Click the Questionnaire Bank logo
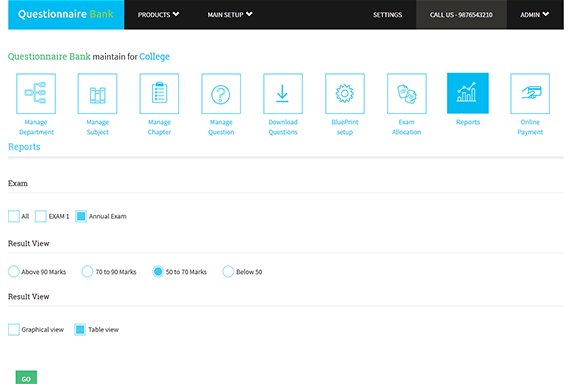The image size is (574, 384). pos(66,14)
